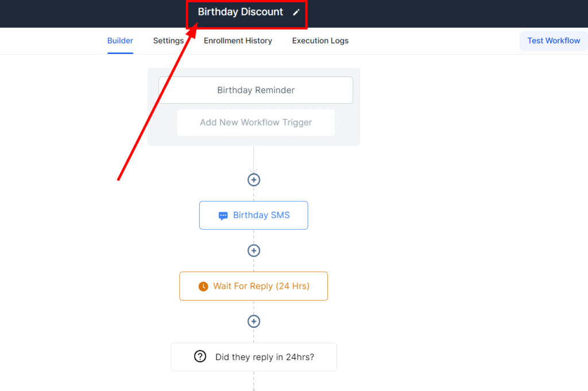Click the pencil icon to rename workflow

click(x=296, y=12)
